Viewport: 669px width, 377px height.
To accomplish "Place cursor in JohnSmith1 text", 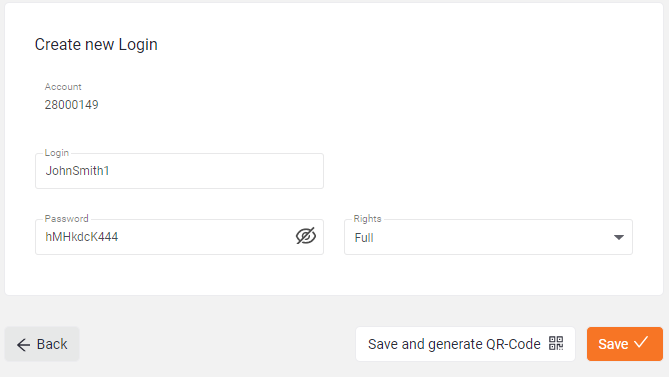I will [x=77, y=171].
